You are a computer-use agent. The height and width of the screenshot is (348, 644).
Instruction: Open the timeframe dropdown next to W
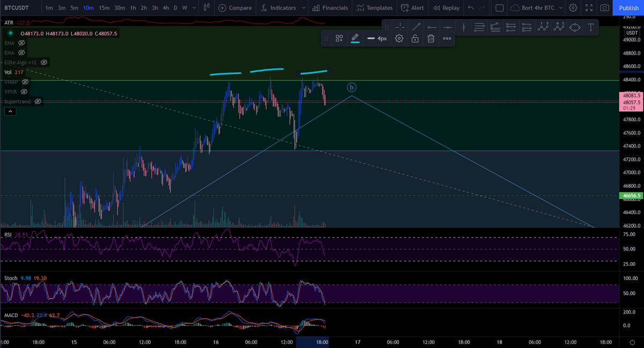[194, 8]
